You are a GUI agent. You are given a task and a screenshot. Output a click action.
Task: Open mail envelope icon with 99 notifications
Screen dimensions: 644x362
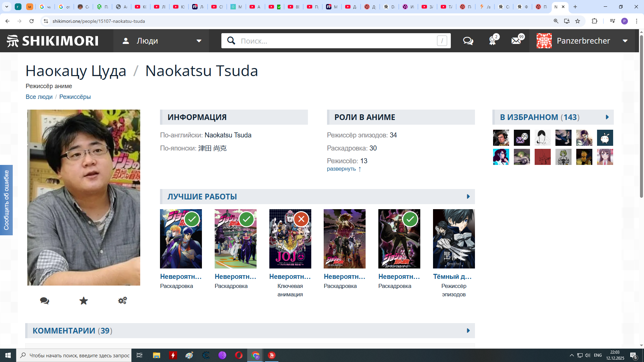[x=516, y=41]
